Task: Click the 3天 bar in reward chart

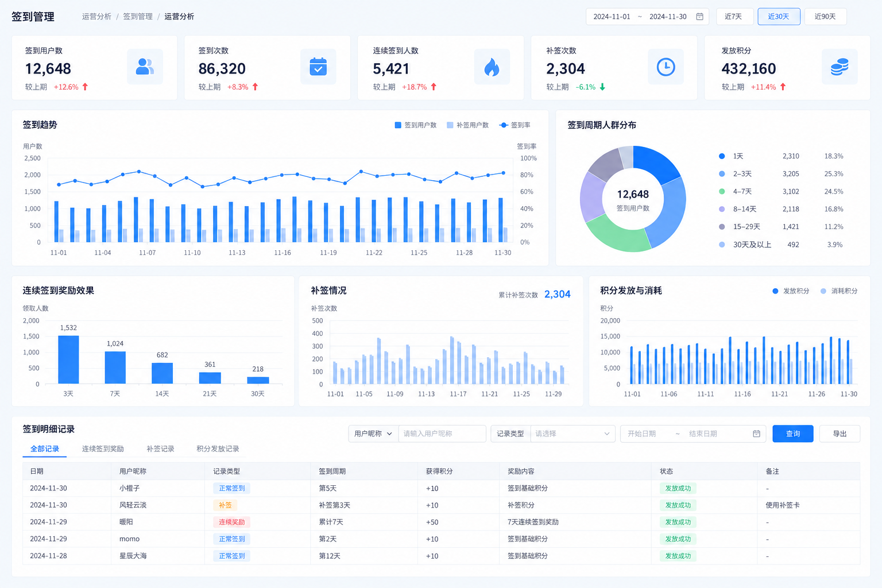Action: pyautogui.click(x=68, y=359)
